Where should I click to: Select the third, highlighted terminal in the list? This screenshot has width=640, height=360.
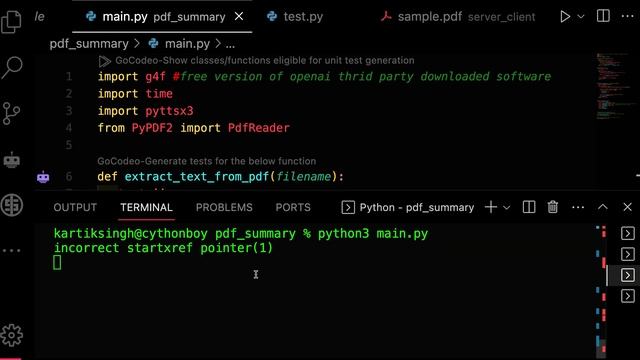[628, 275]
